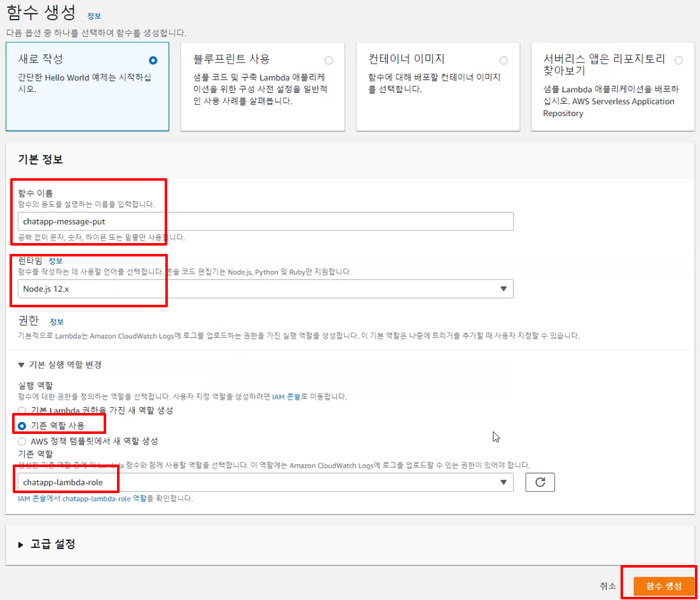
Task: Click the refresh roles icon button
Action: (x=540, y=482)
